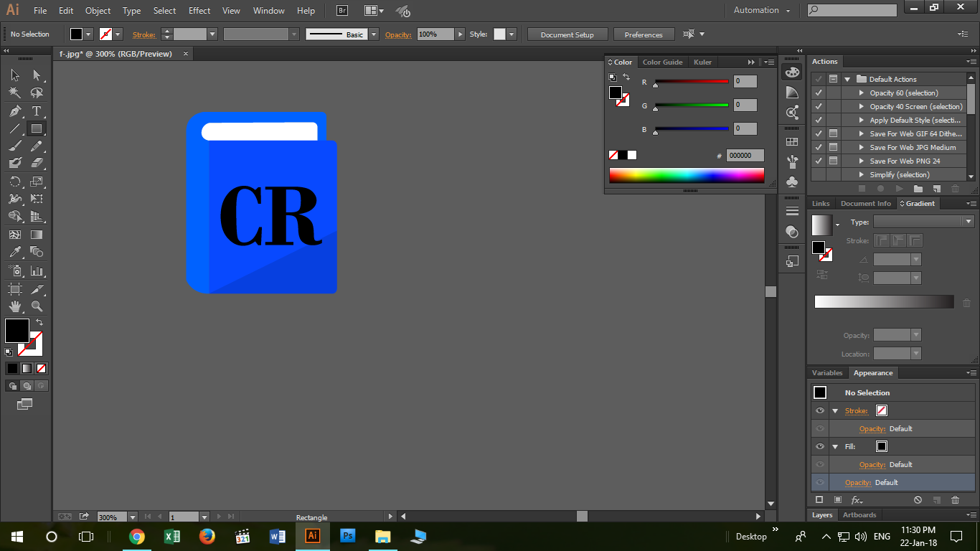Open the Opacity 100% dropdown arrow
Image resolution: width=980 pixels, height=551 pixels.
[460, 34]
